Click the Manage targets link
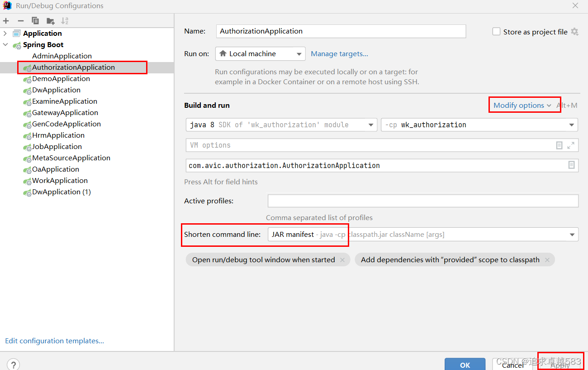This screenshot has height=370, width=588. (x=339, y=53)
